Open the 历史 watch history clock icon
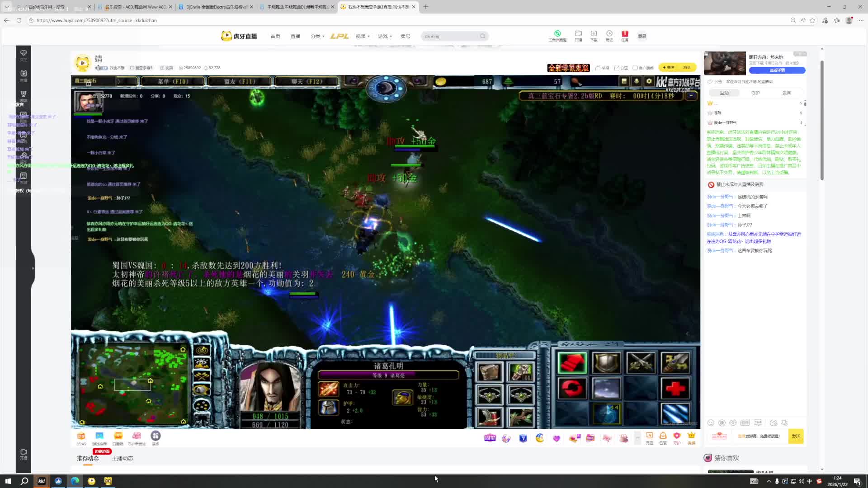868x488 pixels. pyautogui.click(x=609, y=35)
